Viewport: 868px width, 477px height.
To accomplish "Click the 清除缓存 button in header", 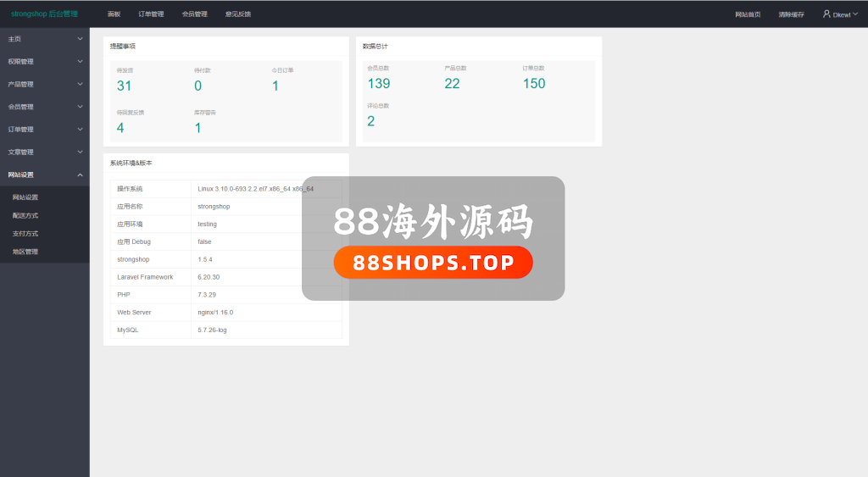I will click(791, 14).
